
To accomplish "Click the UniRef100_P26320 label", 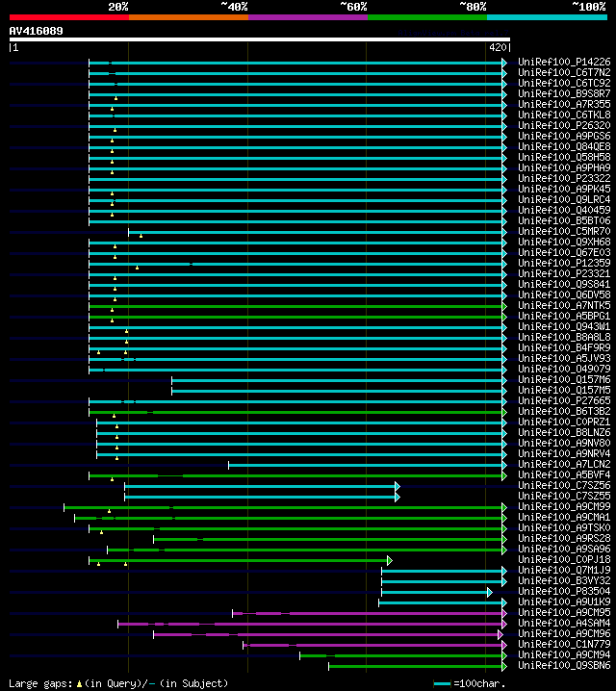I will (x=564, y=125).
